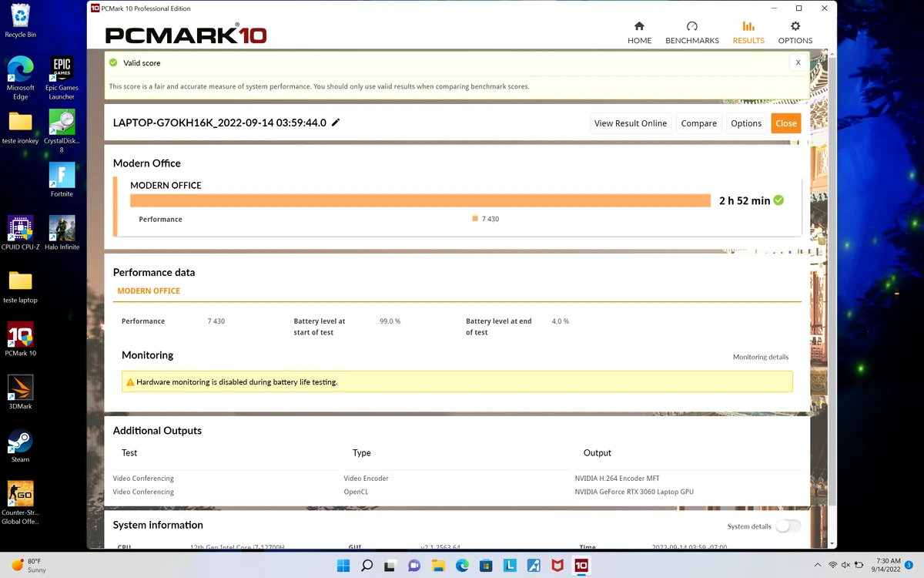Launch Halo Infinite desktop shortcut

pyautogui.click(x=62, y=233)
